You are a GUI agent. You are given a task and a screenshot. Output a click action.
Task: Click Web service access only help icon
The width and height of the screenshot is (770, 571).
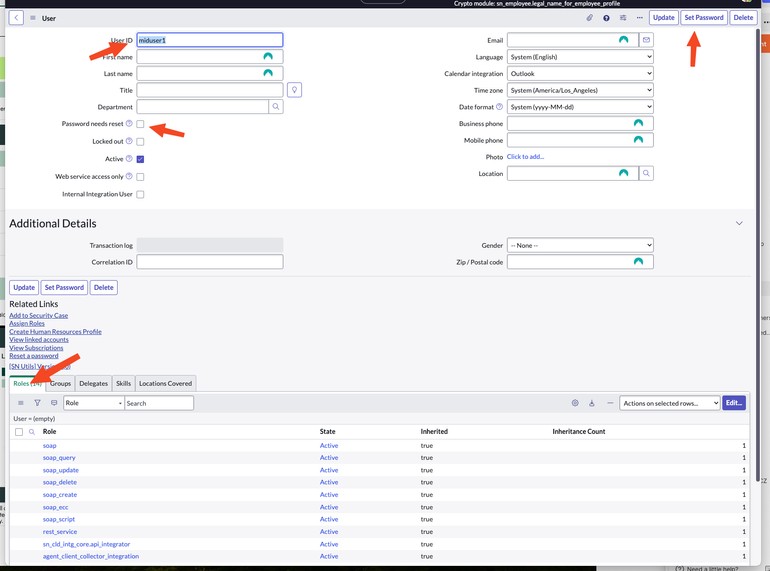(x=129, y=176)
